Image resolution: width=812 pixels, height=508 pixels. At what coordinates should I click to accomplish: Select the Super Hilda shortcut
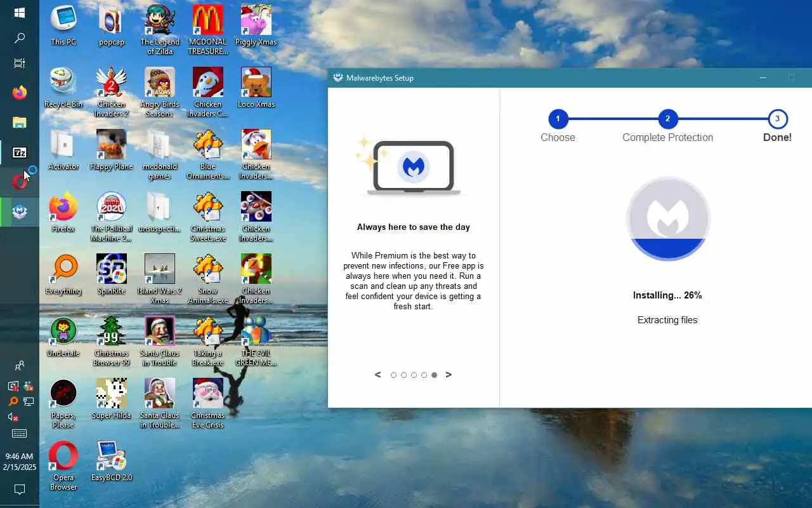click(112, 399)
